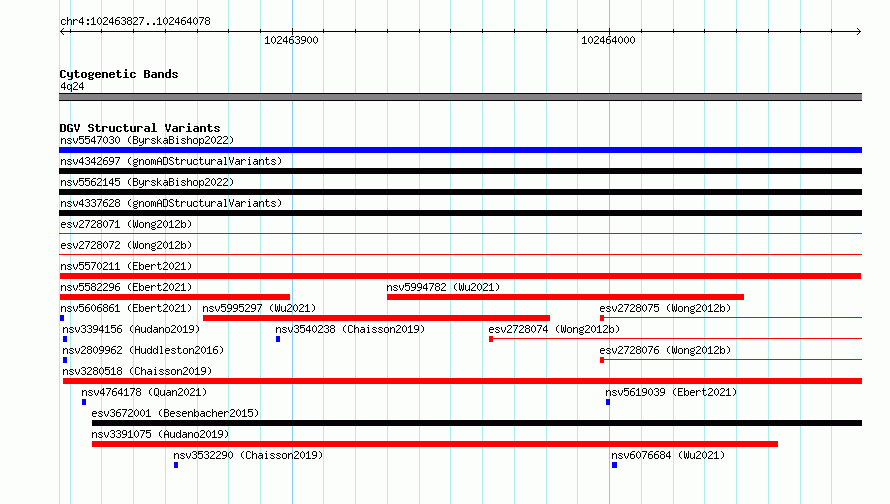Click the red bar under nsv3280518

462,381
